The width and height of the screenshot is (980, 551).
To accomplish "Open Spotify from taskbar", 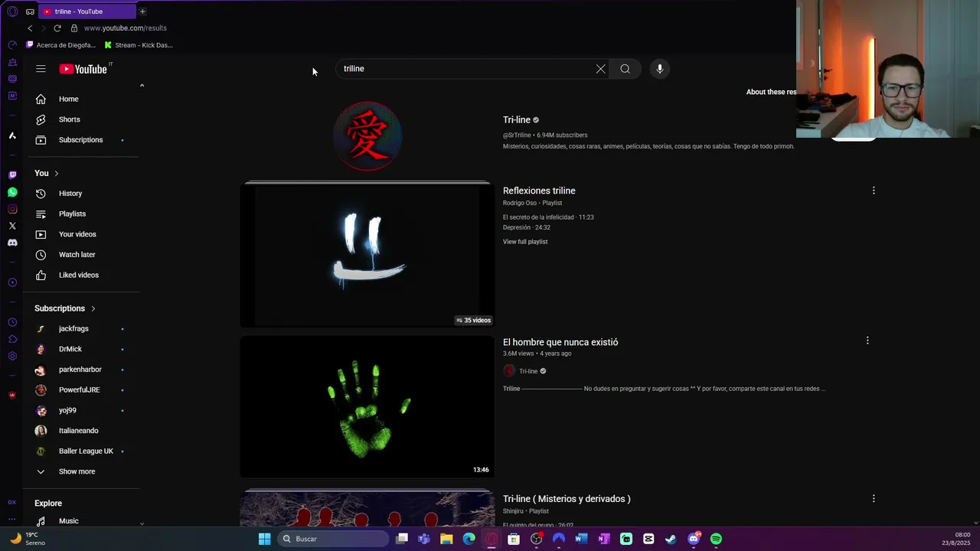I will [716, 539].
